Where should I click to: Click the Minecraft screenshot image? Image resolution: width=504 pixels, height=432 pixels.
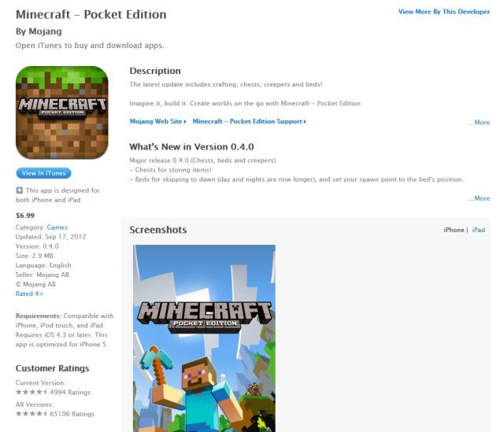[204, 338]
